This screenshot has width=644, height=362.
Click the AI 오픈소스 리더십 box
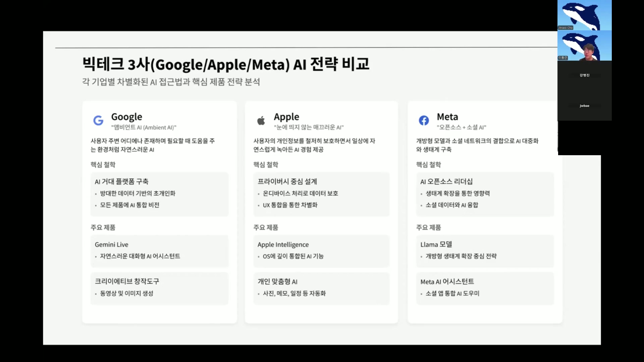485,194
